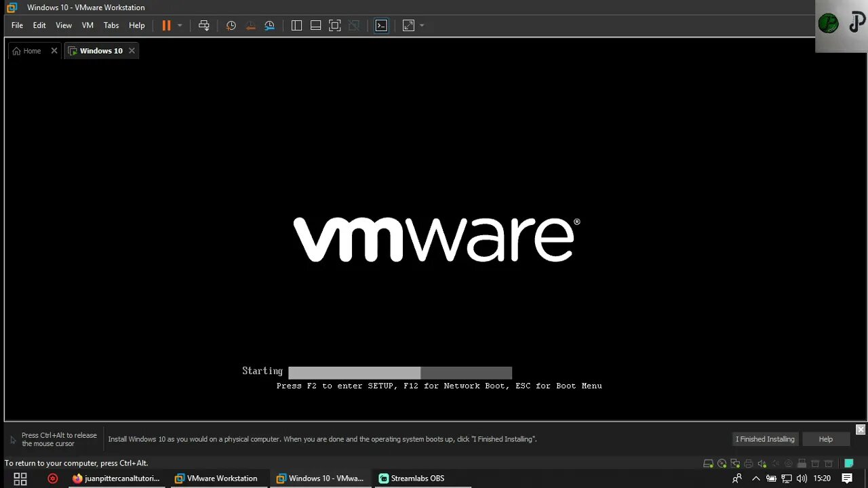Open the Snapshot Manager wrench-clock icon
The width and height of the screenshot is (868, 488).
click(269, 25)
